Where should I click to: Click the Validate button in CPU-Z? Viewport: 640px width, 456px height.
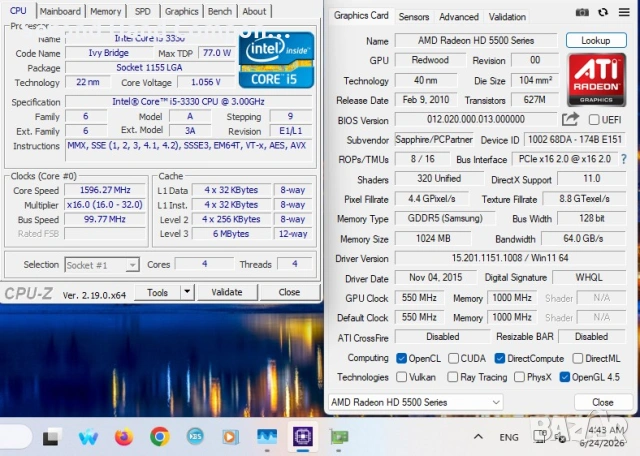[227, 292]
